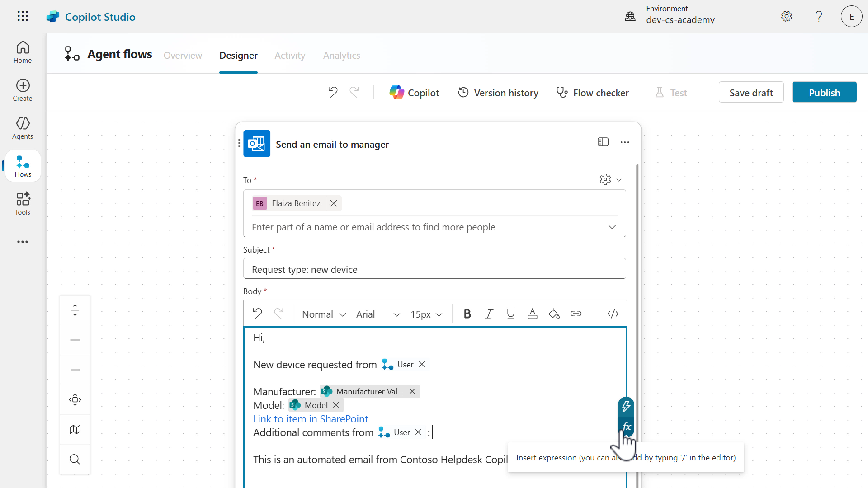Open the highlight color picker
Viewport: 868px width, 488px height.
click(x=554, y=314)
